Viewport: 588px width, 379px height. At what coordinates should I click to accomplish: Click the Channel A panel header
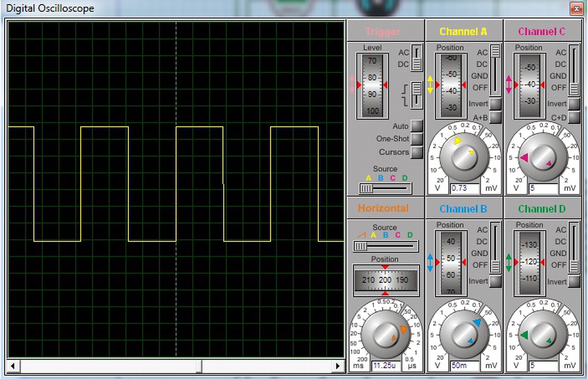point(464,31)
